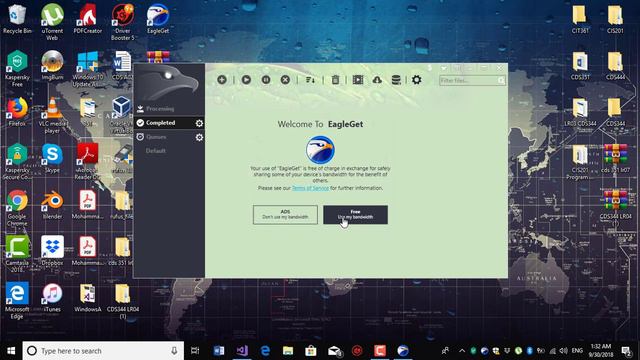
Task: Click the Cortana microphone icon
Action: click(x=174, y=351)
